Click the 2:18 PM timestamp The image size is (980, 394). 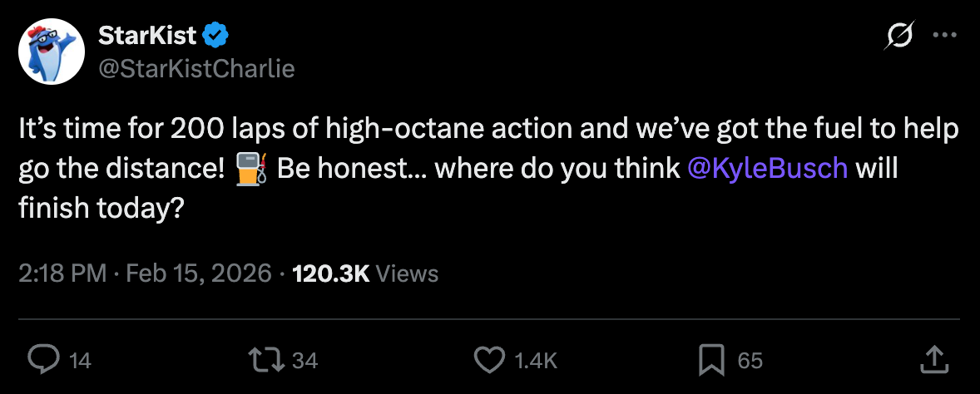[62, 273]
